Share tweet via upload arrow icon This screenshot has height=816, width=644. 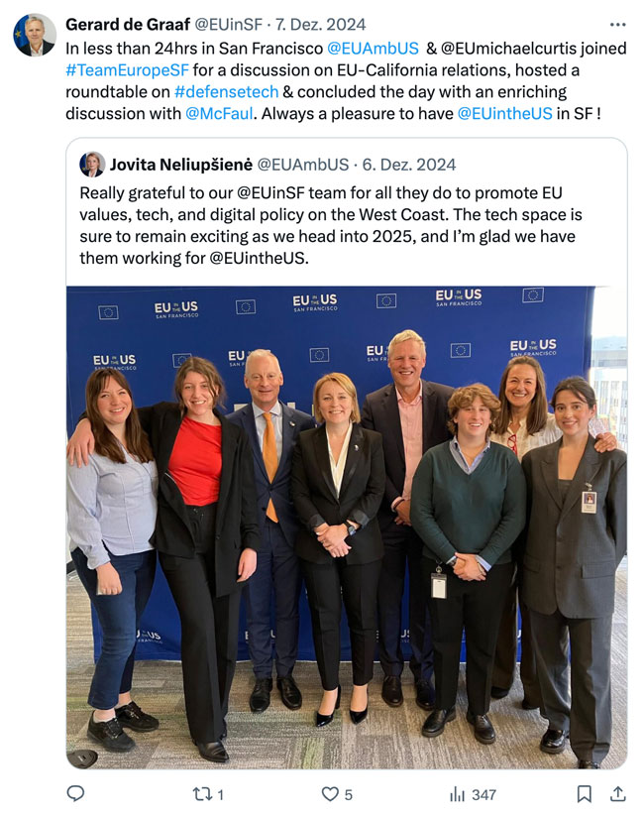(x=617, y=793)
